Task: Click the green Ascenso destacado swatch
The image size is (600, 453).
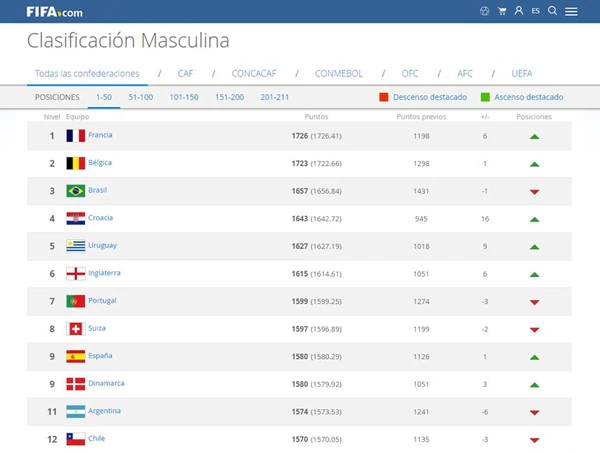Action: coord(485,97)
